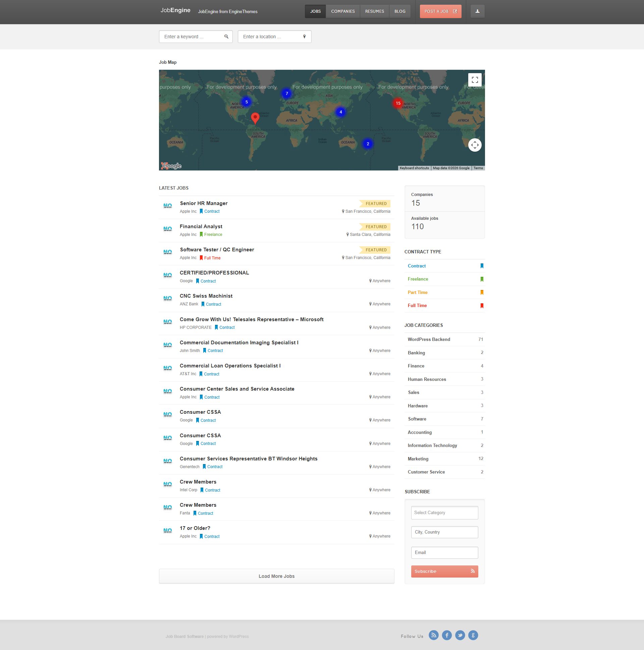Image resolution: width=644 pixels, height=650 pixels.
Task: Click the orange bookmark icon beside Part Time
Action: pyautogui.click(x=482, y=292)
